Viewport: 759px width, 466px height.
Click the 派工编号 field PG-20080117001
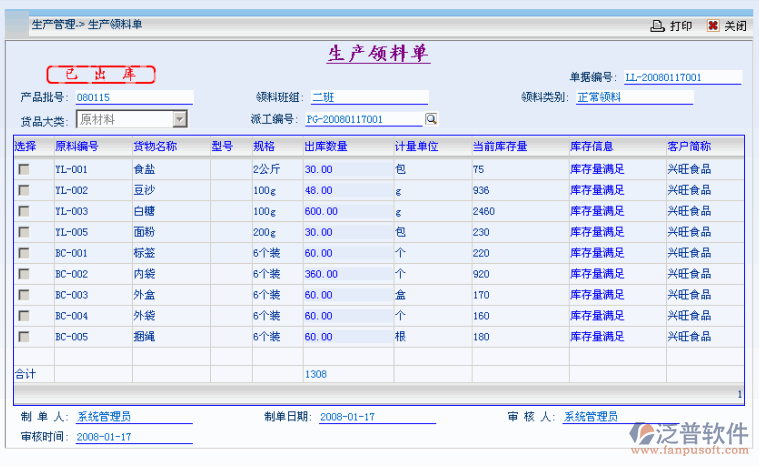(363, 120)
